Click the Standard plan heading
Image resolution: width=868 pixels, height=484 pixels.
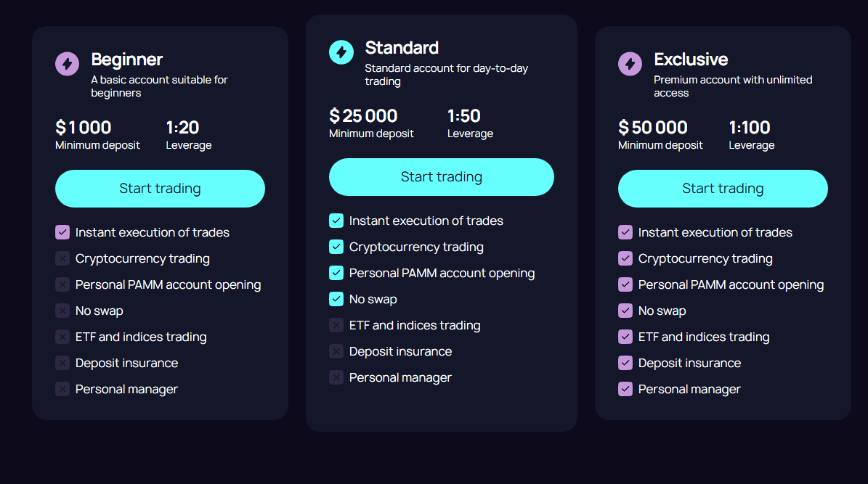coord(402,48)
